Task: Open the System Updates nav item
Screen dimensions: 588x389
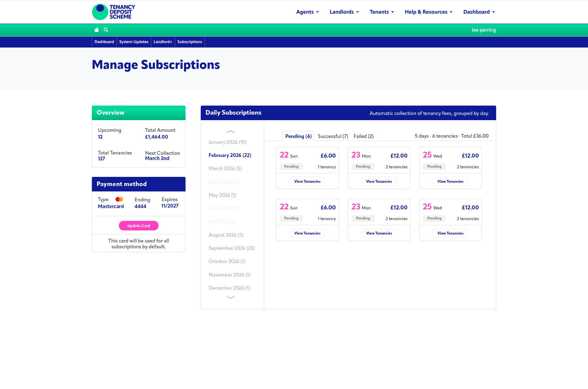Action: pos(134,42)
